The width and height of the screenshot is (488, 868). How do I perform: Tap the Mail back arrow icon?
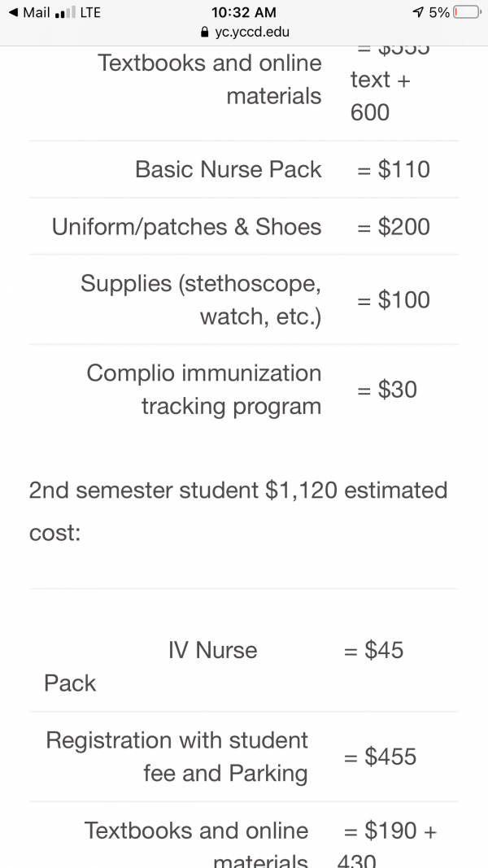pyautogui.click(x=14, y=13)
